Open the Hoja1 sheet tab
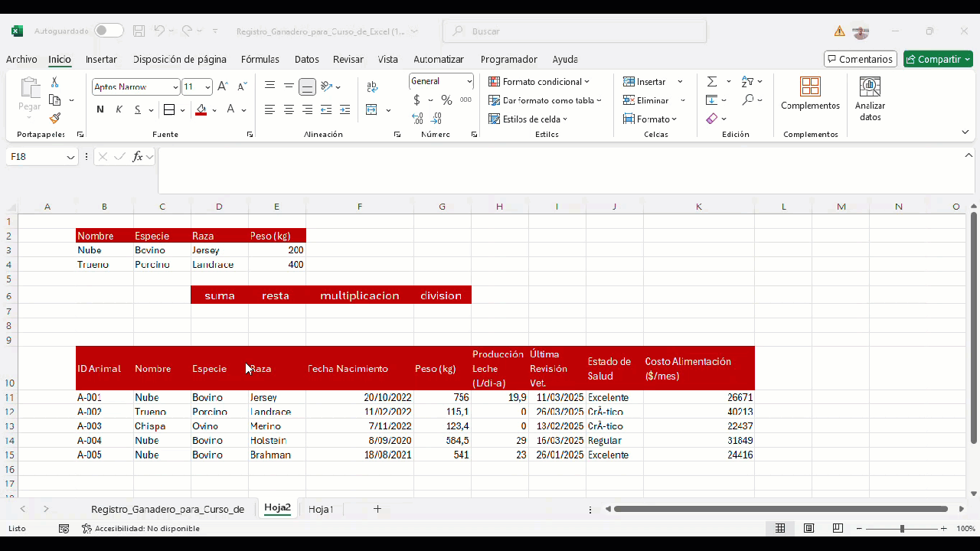Viewport: 980px width, 551px height. pos(321,509)
